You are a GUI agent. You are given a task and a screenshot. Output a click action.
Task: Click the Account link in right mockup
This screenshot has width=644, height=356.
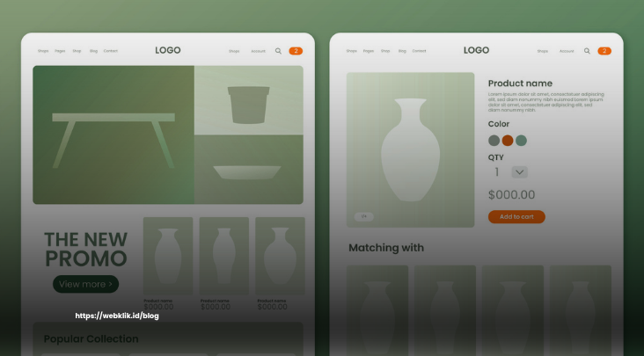coord(567,51)
